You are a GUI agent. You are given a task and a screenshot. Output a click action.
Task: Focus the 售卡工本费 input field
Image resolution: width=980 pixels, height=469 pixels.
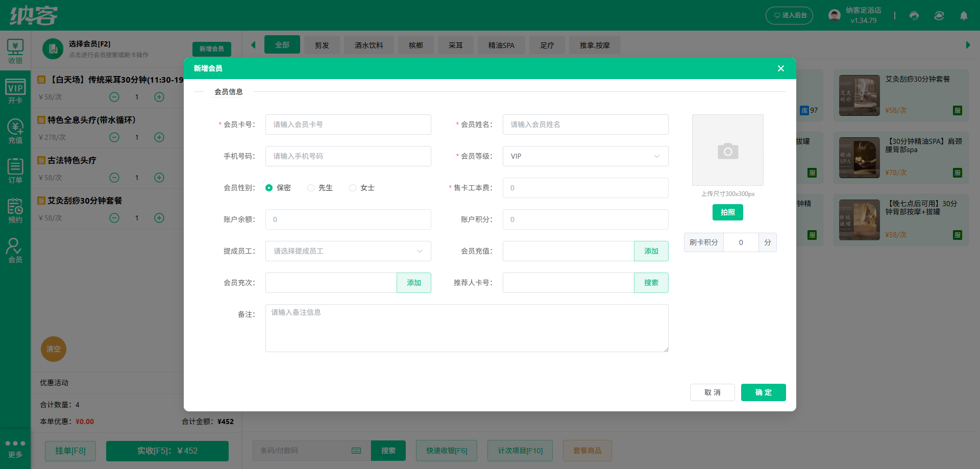[585, 188]
